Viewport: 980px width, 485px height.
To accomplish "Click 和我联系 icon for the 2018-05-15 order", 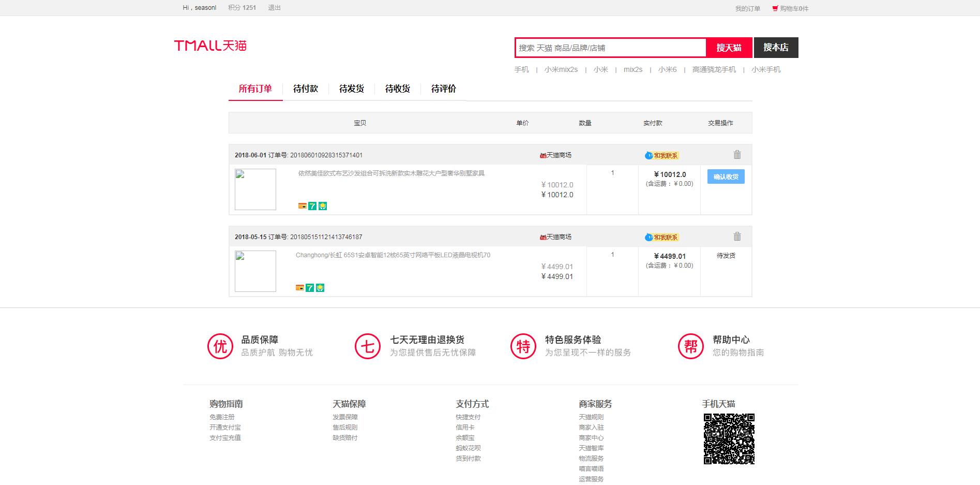I will click(x=661, y=237).
